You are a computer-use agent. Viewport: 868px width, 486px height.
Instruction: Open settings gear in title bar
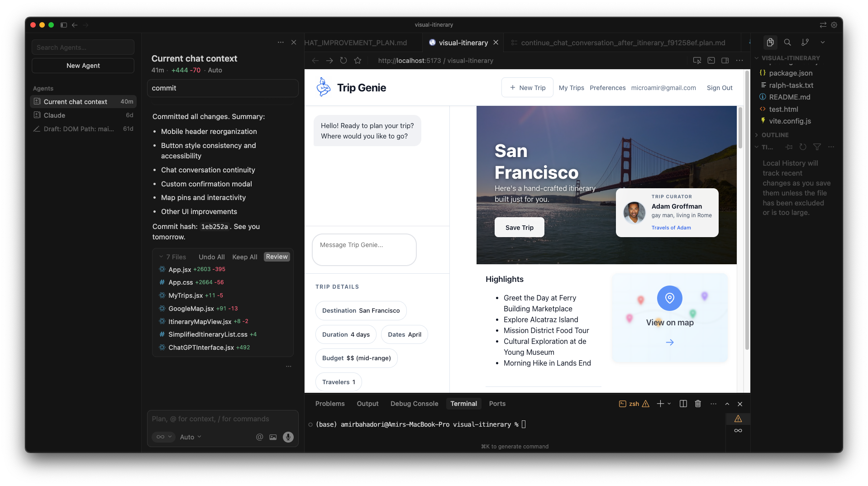click(834, 25)
